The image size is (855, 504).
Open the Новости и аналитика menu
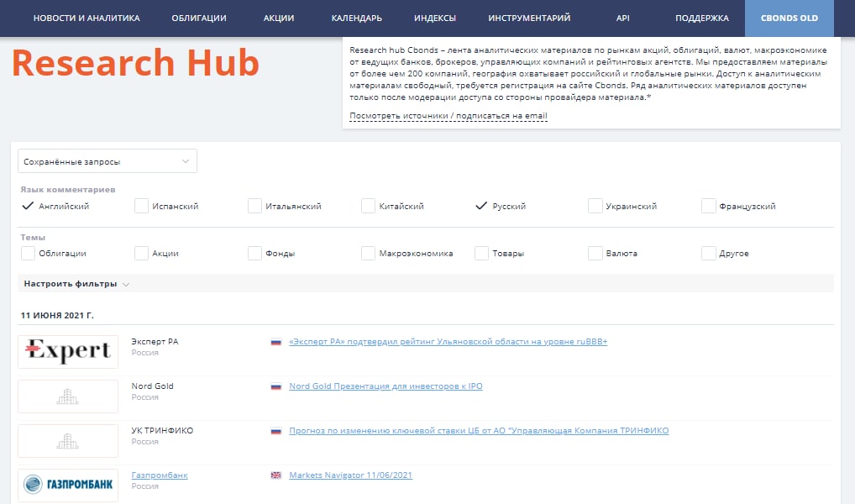pos(87,18)
